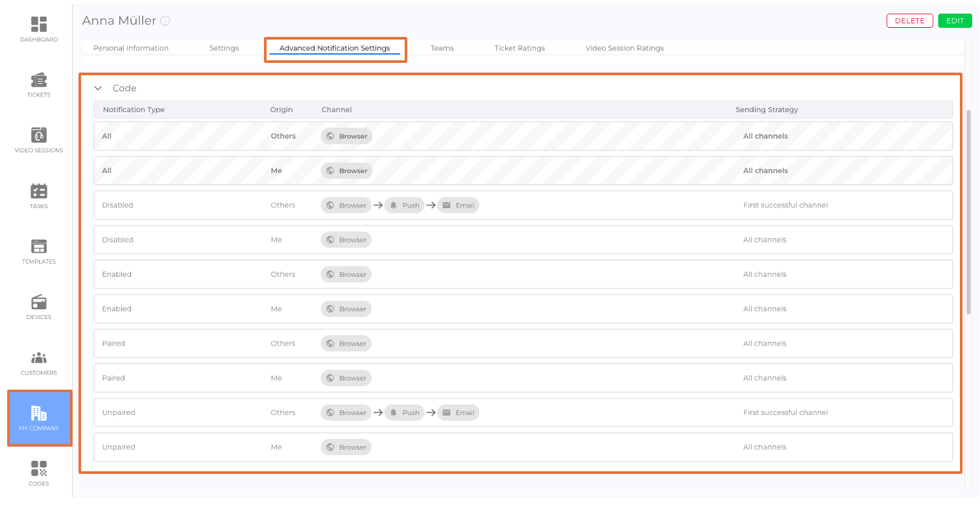Click the Sending Strategy column header
Screen dimensions: 980x505
pyautogui.click(x=767, y=110)
